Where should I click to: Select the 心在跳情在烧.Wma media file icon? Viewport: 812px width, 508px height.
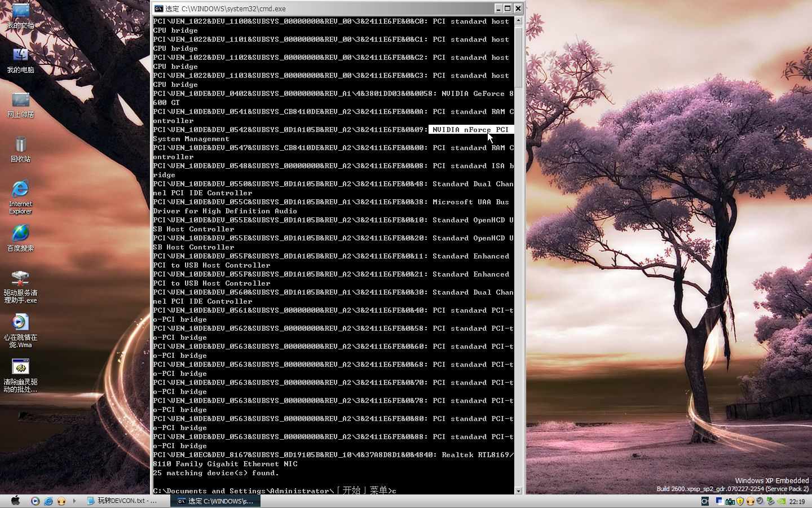point(20,331)
